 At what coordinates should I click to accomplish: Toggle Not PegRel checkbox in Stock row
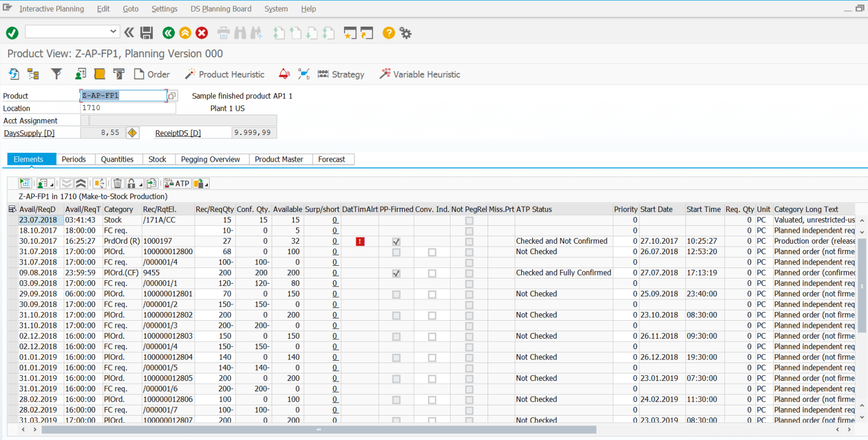pyautogui.click(x=469, y=221)
